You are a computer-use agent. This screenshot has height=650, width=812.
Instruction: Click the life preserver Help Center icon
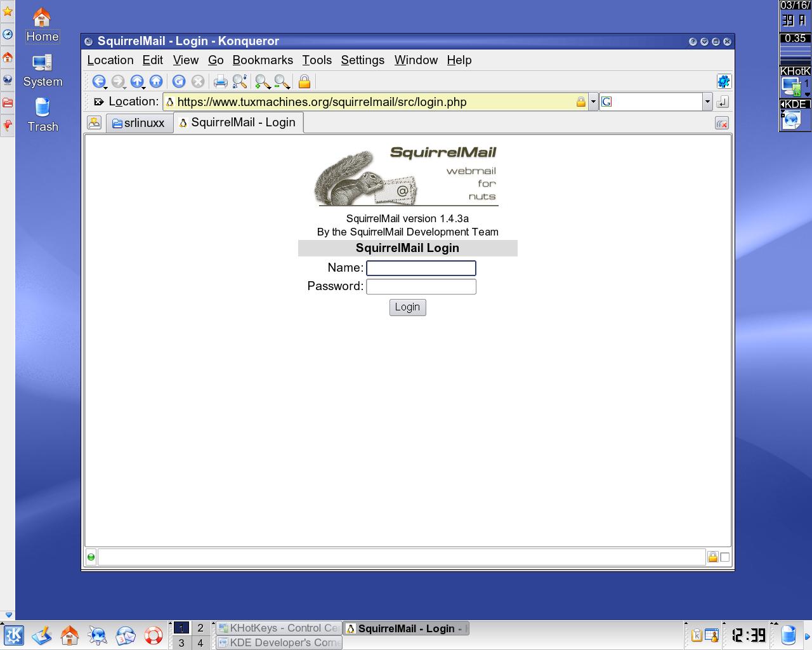[x=154, y=635]
